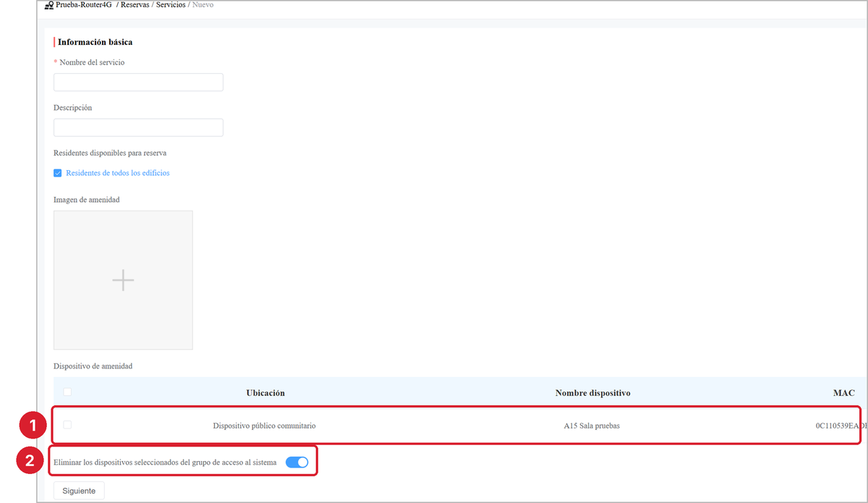Image resolution: width=868 pixels, height=503 pixels.
Task: Click the Dispositivo de amenidad label
Action: pyautogui.click(x=93, y=366)
